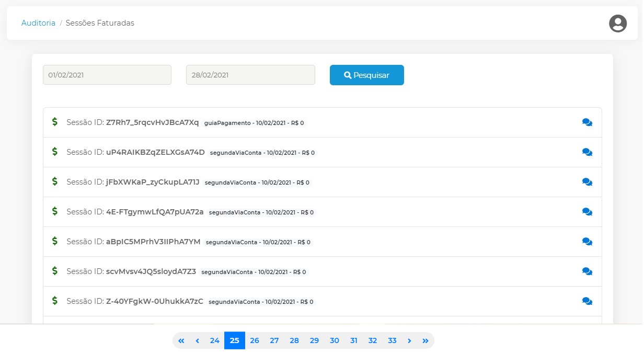View conversation icon for session aBpIC5MPrhV3IIPhA7YM
Image resolution: width=644 pixels, height=364 pixels.
[x=587, y=242]
